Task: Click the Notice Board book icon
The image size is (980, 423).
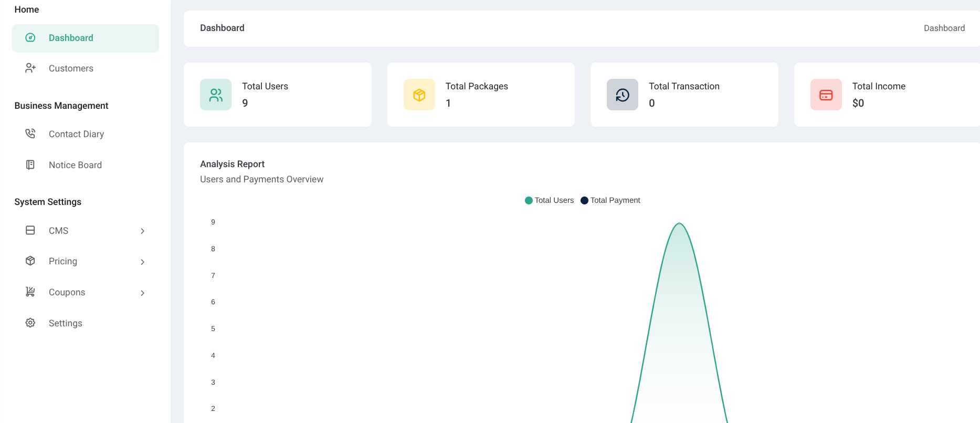Action: [30, 165]
